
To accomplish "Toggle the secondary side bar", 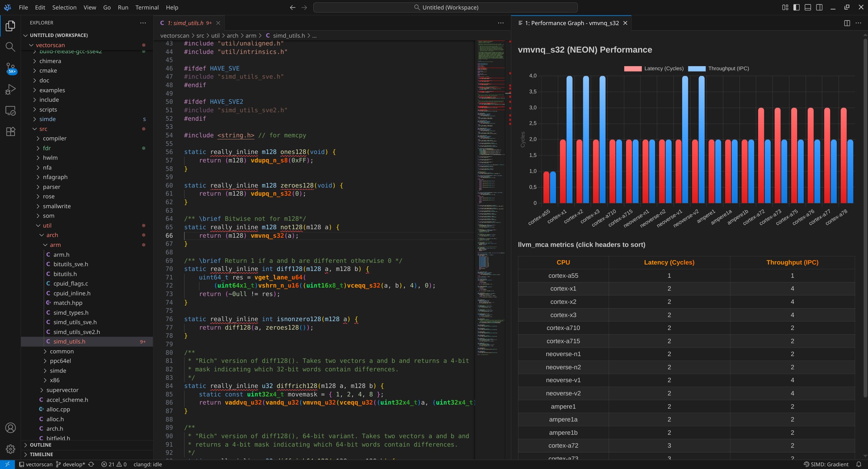I will click(819, 7).
